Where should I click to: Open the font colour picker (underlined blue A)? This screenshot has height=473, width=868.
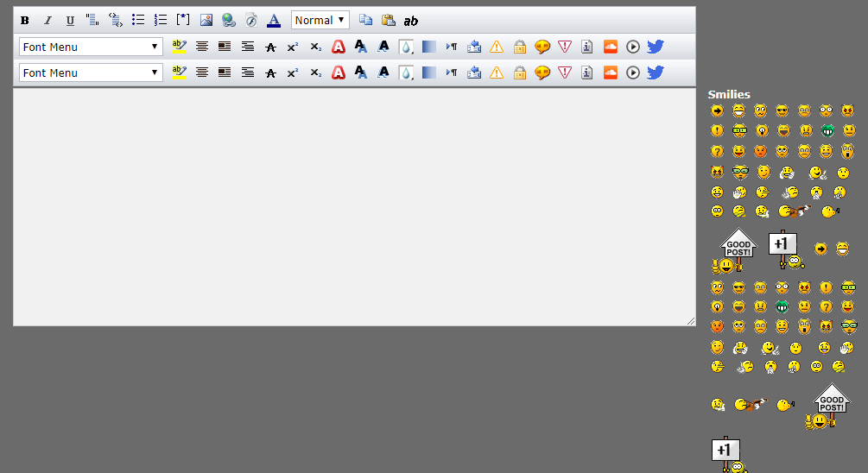coord(274,21)
